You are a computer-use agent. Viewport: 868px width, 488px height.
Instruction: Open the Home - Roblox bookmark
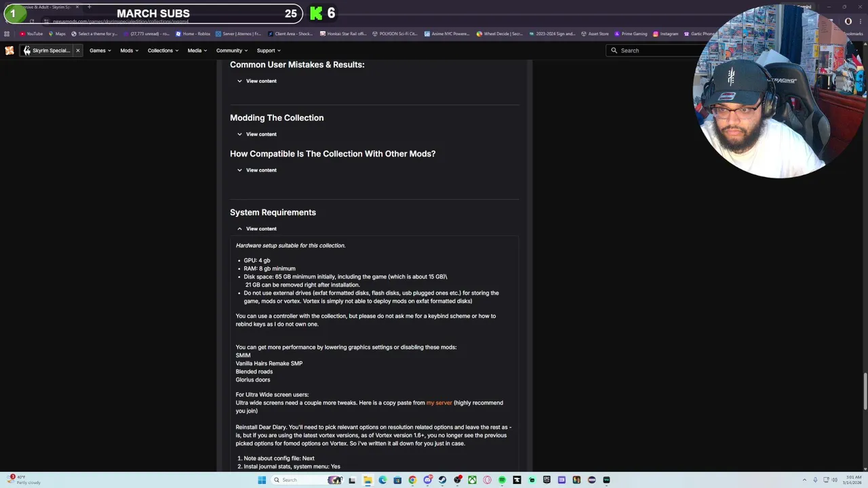point(193,33)
